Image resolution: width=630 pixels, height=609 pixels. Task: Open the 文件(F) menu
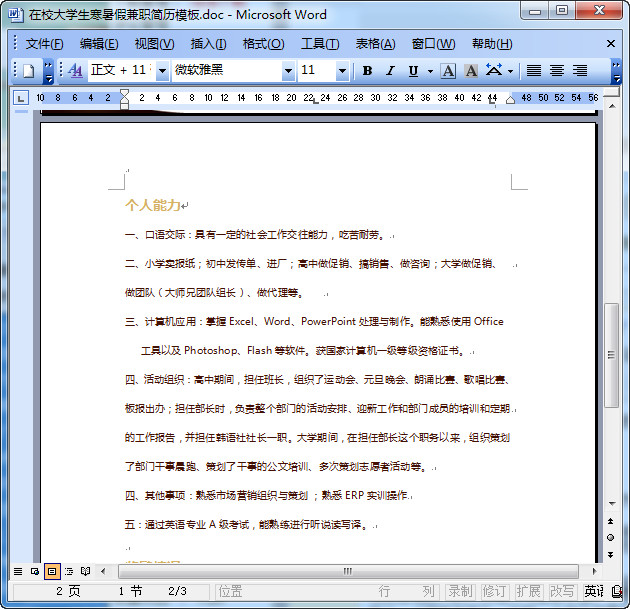pos(44,44)
